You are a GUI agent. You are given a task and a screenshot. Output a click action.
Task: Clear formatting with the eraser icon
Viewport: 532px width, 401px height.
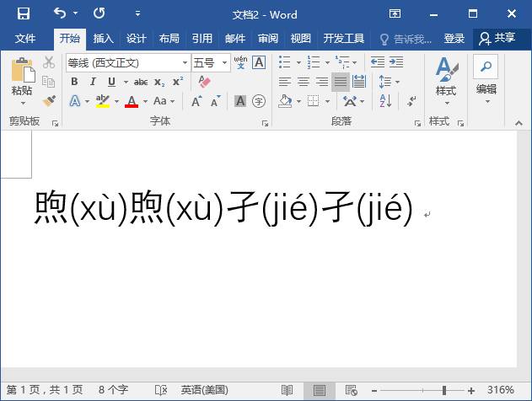203,82
